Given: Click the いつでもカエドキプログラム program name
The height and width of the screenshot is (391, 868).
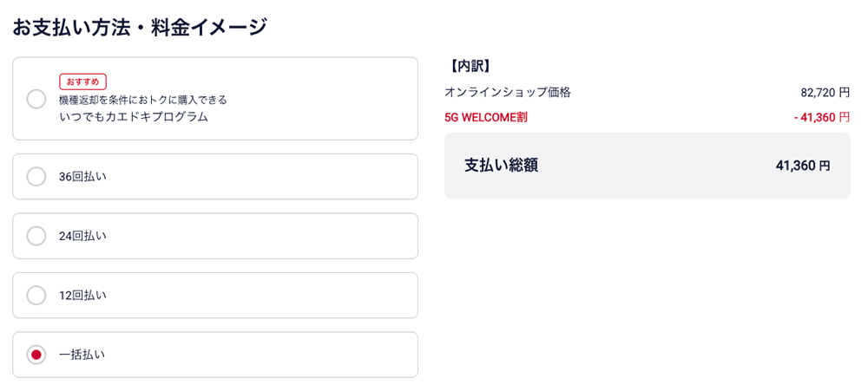Looking at the screenshot, I should pyautogui.click(x=134, y=117).
